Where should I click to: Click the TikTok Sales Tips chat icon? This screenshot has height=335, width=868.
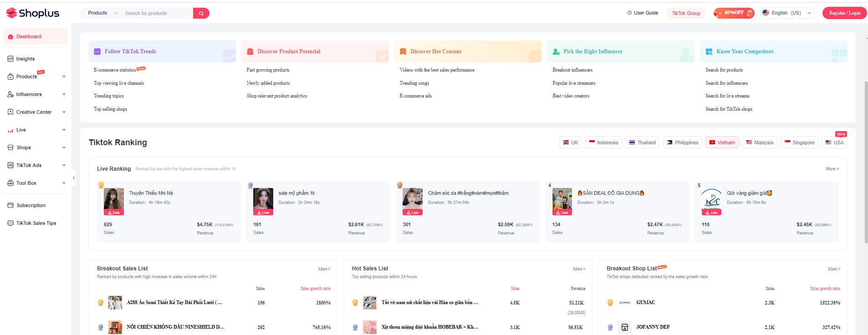tap(10, 223)
